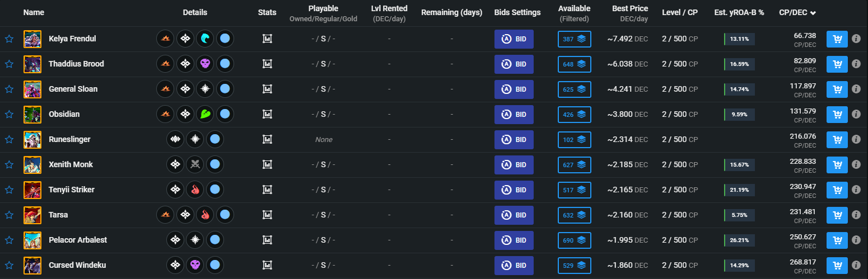Viewport: 868px width, 279px height.
Task: Favorite Kelya Frendul with the star icon
Action: tap(9, 39)
